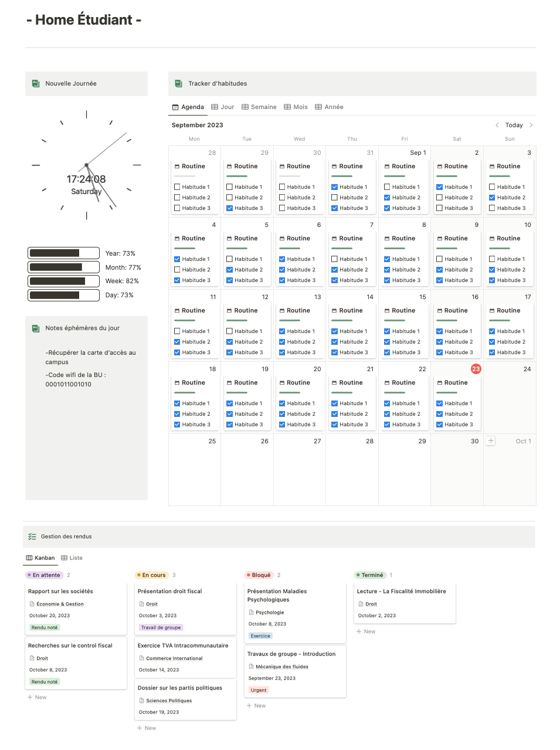This screenshot has width=560, height=750.
Task: Click the Psychologie page icon in Bloqué column
Action: click(251, 612)
